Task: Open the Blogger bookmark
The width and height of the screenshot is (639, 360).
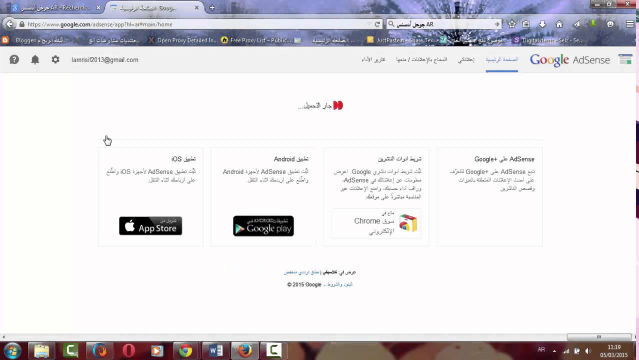Action: [36, 40]
